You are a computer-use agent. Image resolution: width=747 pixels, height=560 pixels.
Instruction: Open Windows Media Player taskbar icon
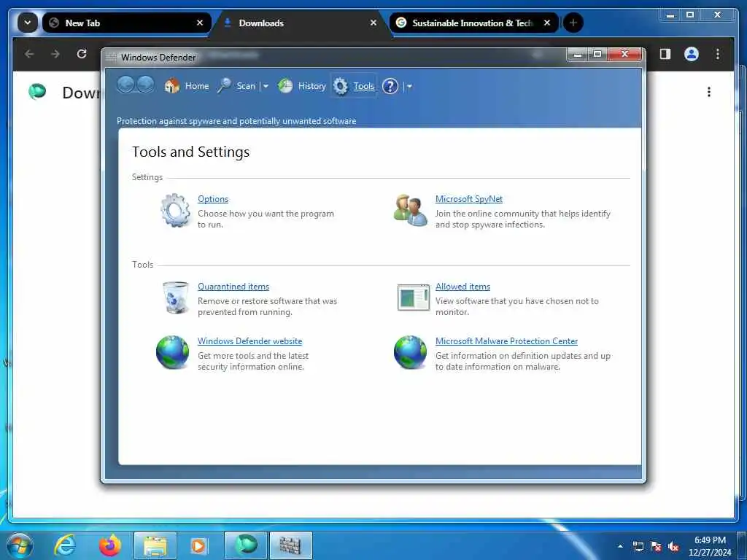pyautogui.click(x=198, y=545)
